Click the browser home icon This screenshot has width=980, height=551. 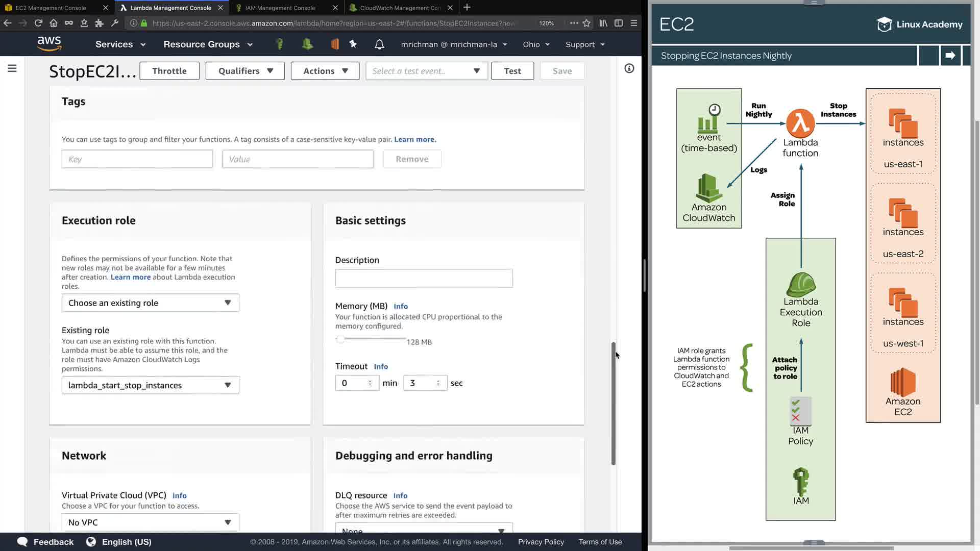(54, 23)
